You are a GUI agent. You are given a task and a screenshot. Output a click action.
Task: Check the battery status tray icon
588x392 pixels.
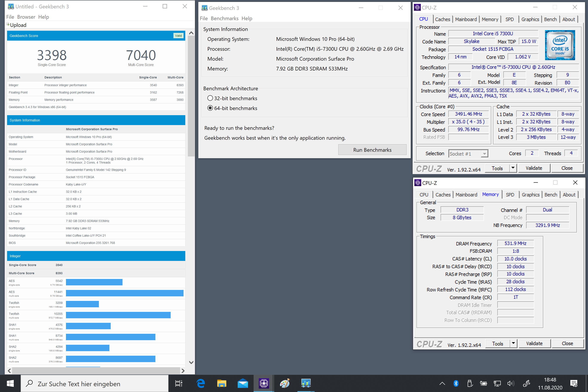click(x=483, y=383)
